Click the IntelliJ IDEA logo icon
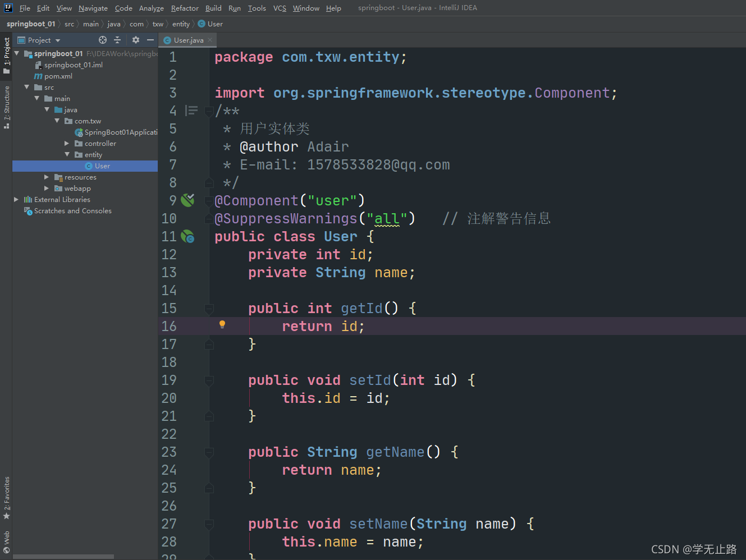 (x=8, y=8)
